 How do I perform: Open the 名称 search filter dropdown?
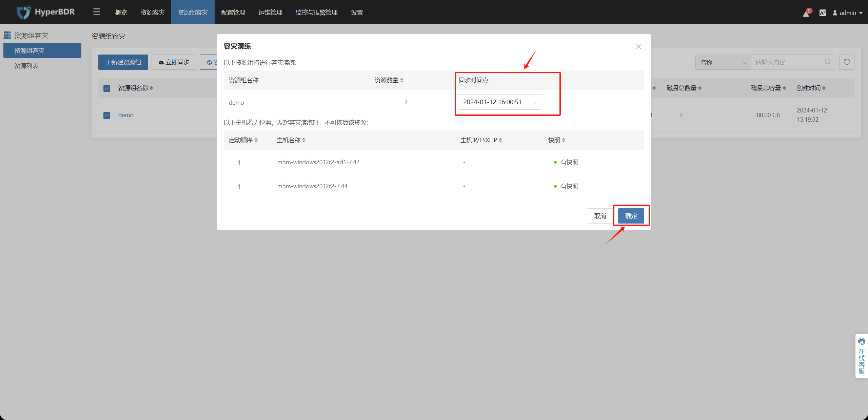[723, 62]
